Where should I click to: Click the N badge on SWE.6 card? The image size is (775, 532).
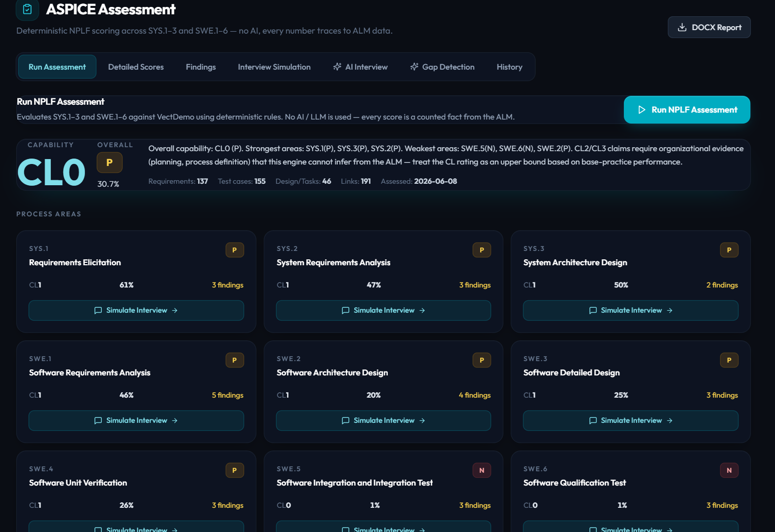tap(729, 470)
